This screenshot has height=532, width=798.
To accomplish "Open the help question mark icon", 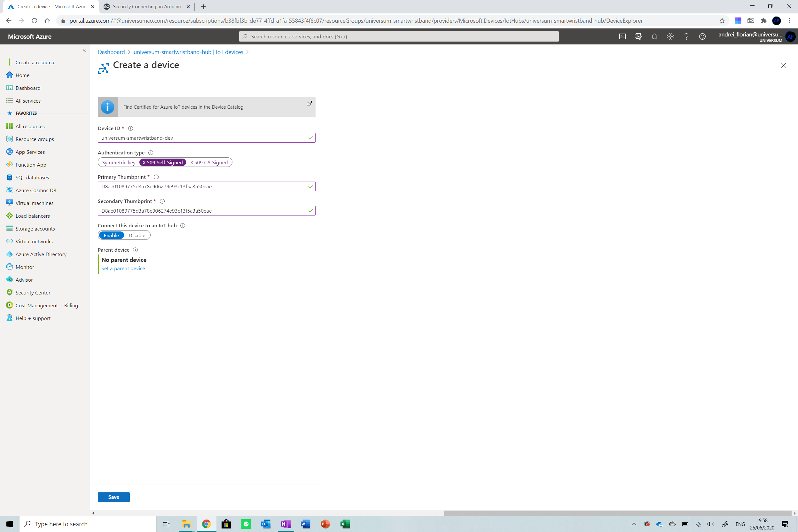I will (686, 36).
